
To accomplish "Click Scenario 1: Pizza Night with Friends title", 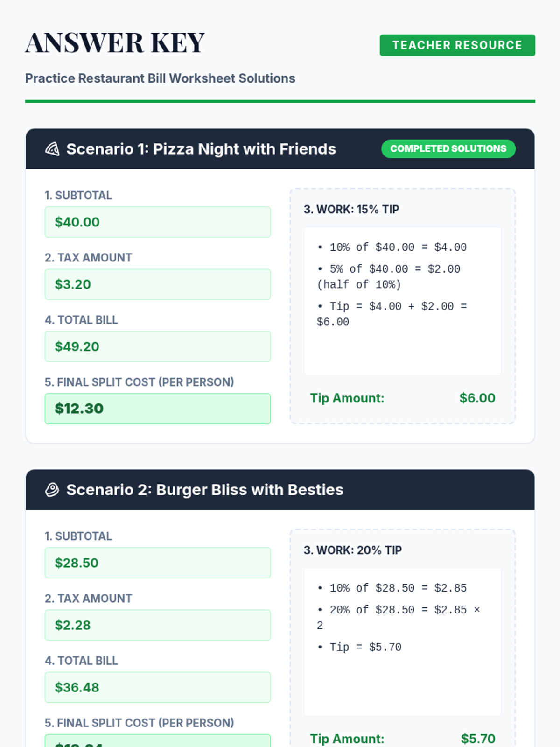I will click(x=201, y=149).
